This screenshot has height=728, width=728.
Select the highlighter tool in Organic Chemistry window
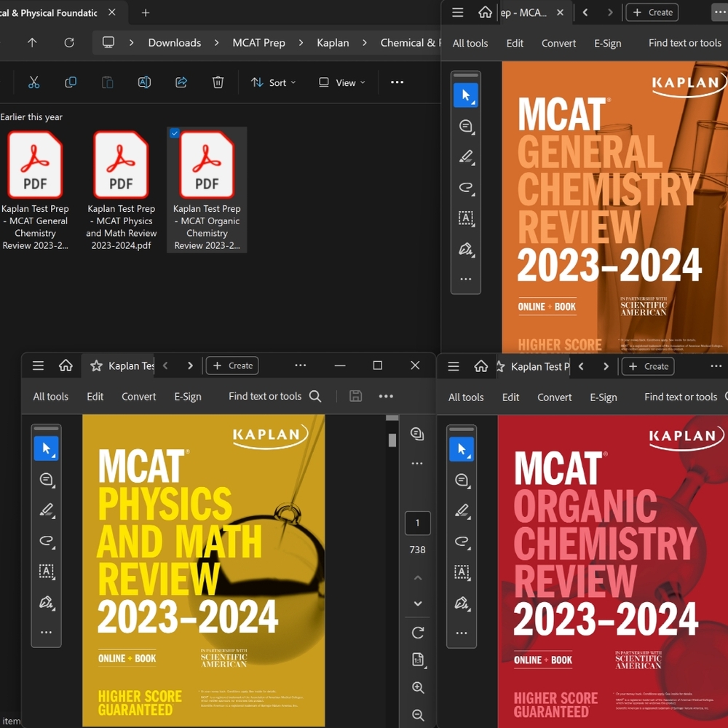pos(462,511)
